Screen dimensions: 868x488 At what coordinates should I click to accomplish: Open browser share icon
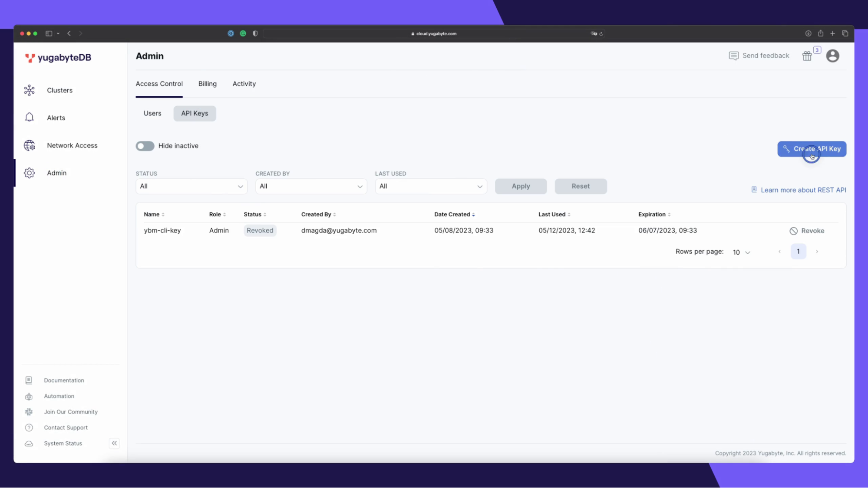pos(820,33)
